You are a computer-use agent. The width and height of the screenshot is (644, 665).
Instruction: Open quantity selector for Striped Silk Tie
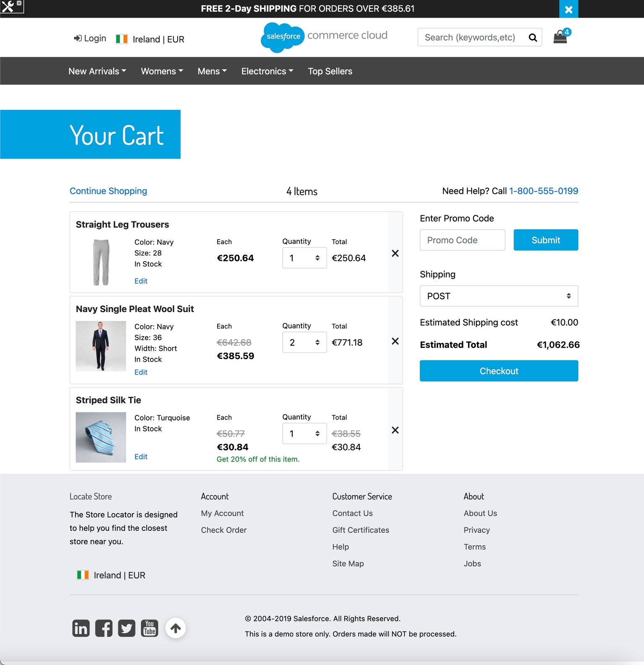pos(304,433)
